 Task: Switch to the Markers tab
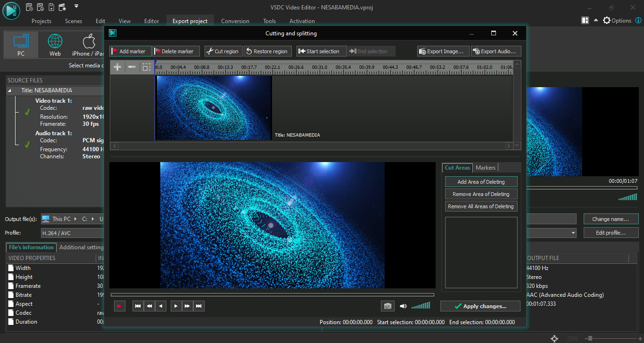tap(485, 168)
